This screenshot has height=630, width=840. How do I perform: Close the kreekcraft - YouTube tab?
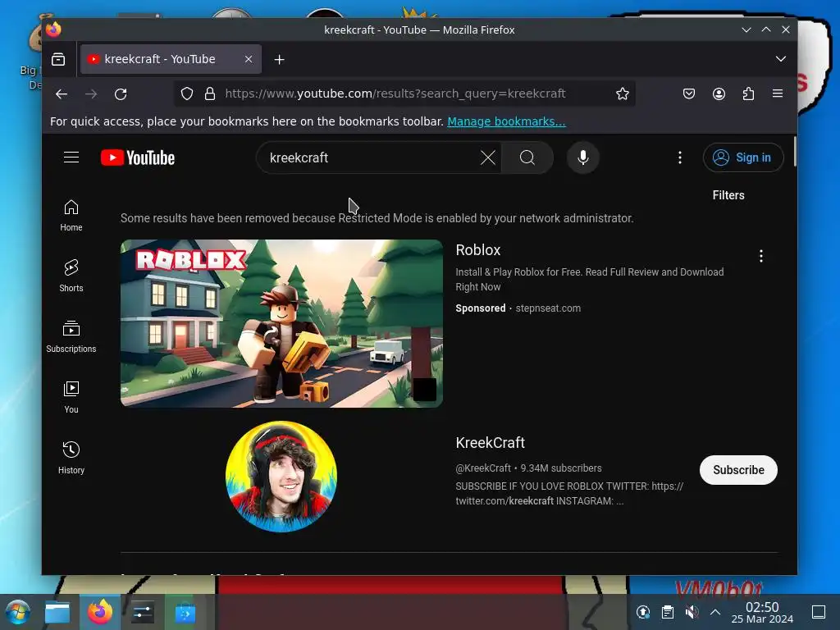point(249,59)
